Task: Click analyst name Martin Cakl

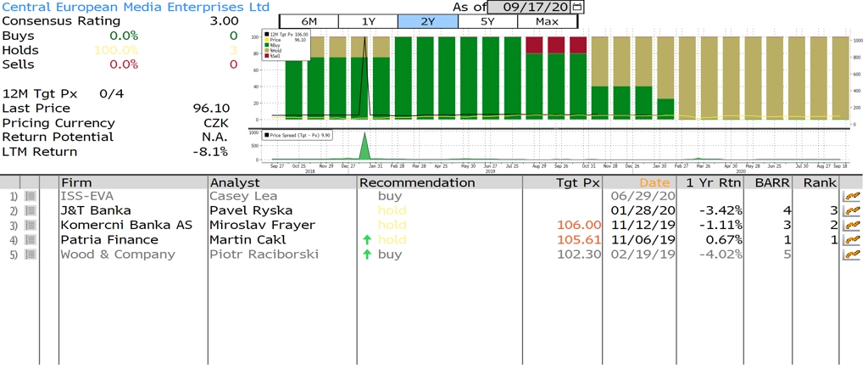Action: 247,240
